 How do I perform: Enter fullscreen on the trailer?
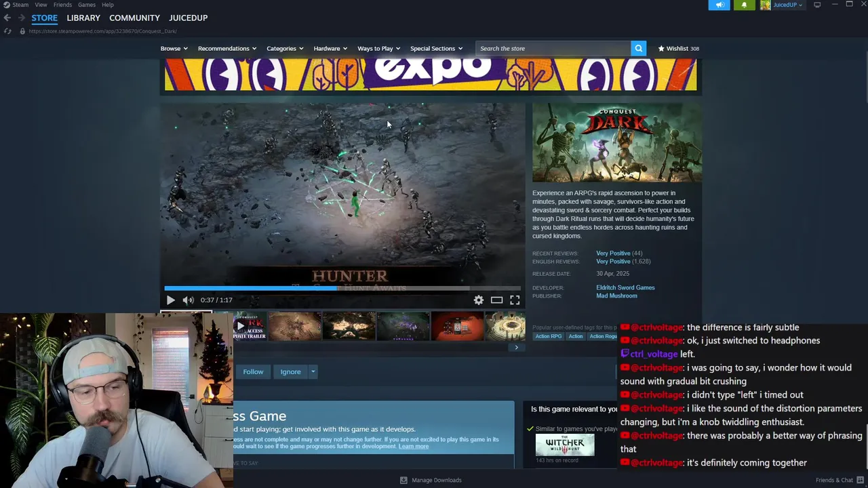tap(515, 300)
